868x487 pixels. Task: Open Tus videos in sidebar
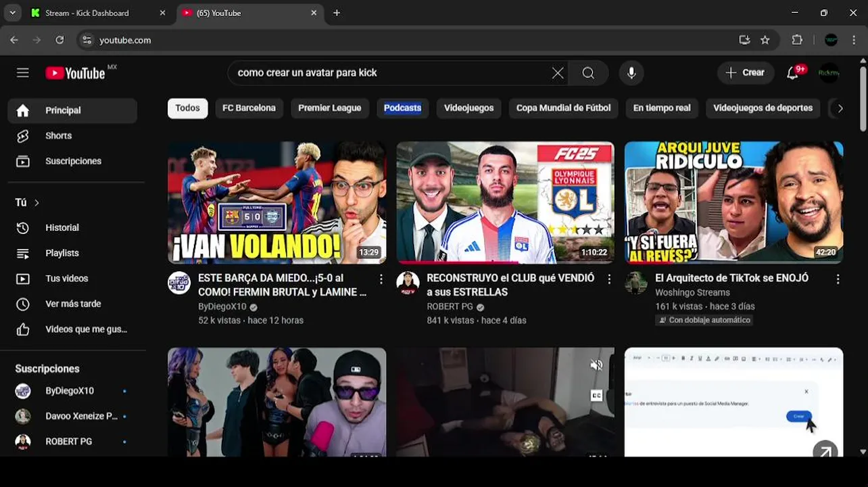[72, 279]
